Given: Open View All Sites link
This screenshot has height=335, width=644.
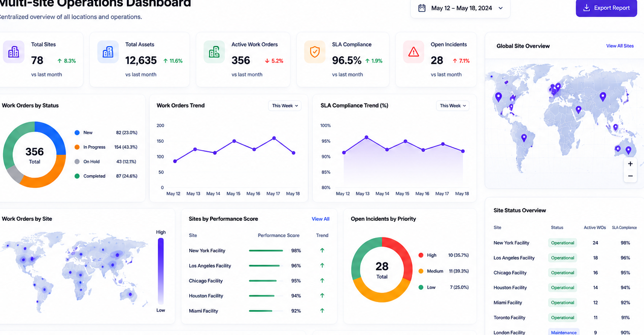Looking at the screenshot, I should (620, 46).
